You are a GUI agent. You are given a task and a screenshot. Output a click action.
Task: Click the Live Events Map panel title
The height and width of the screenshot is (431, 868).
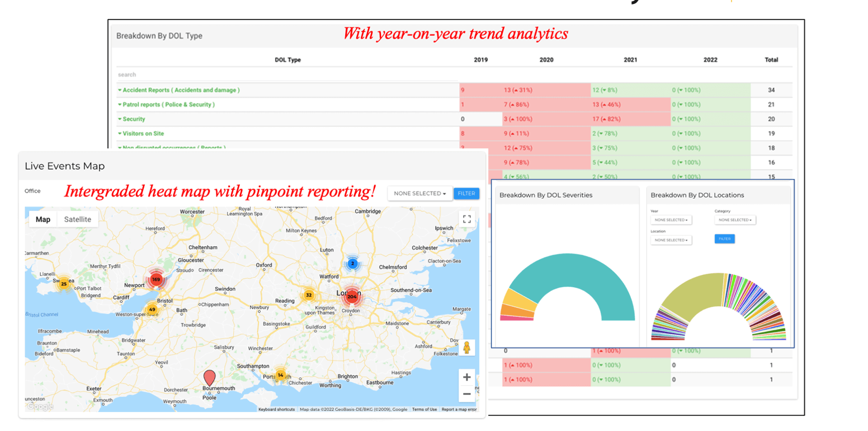coord(64,166)
